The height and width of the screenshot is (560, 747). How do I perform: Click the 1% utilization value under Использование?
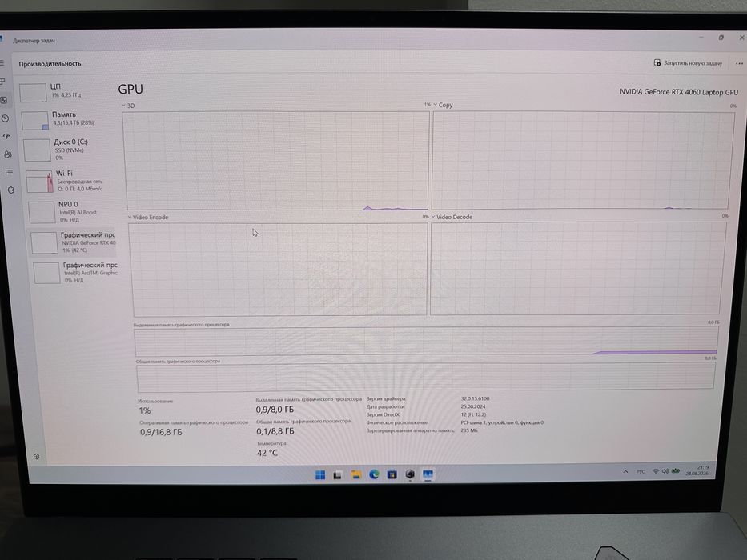[x=144, y=410]
